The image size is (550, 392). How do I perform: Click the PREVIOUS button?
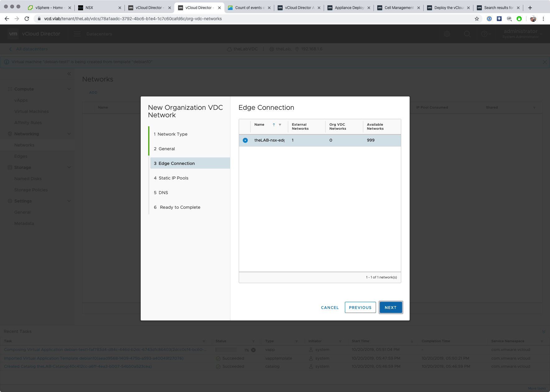pos(360,307)
